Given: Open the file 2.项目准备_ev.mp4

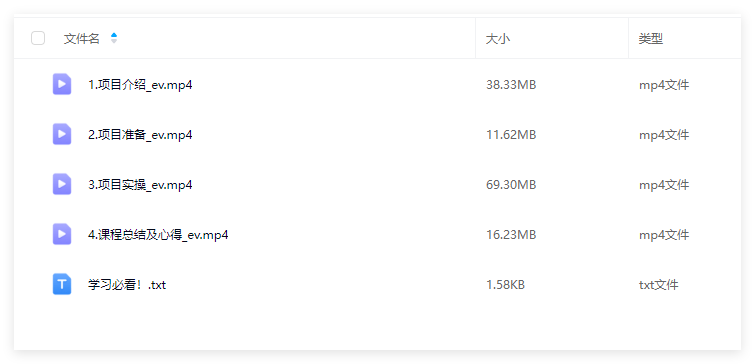Looking at the screenshot, I should 140,135.
